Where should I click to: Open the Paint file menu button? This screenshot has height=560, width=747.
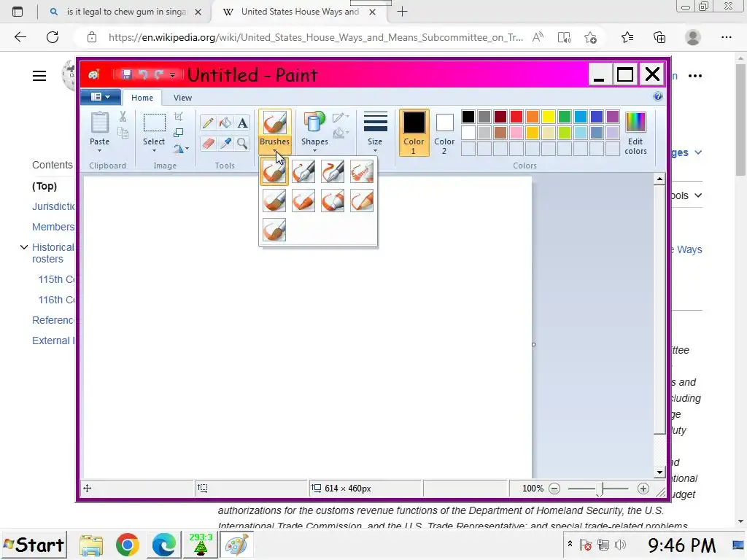[100, 97]
